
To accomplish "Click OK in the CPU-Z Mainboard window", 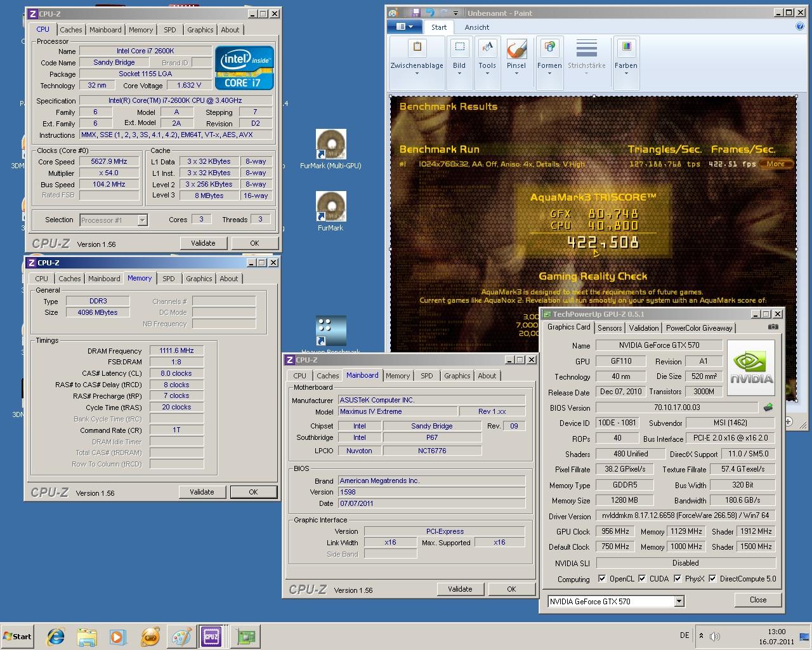I will point(511,589).
